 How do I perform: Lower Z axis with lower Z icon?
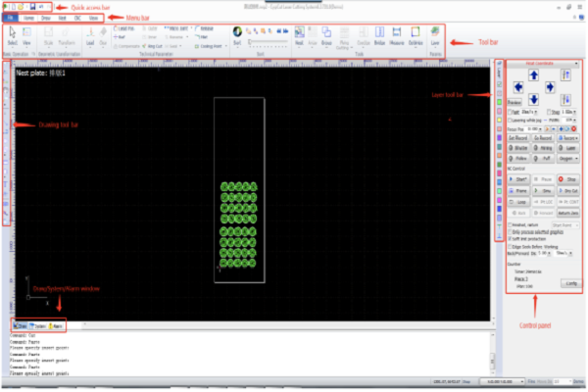pyautogui.click(x=565, y=100)
